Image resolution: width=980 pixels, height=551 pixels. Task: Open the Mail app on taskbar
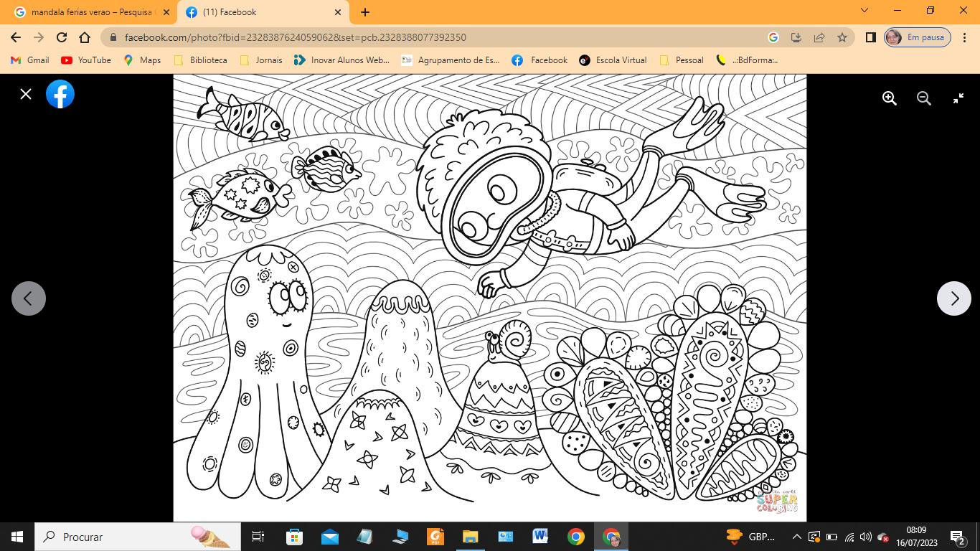(329, 537)
